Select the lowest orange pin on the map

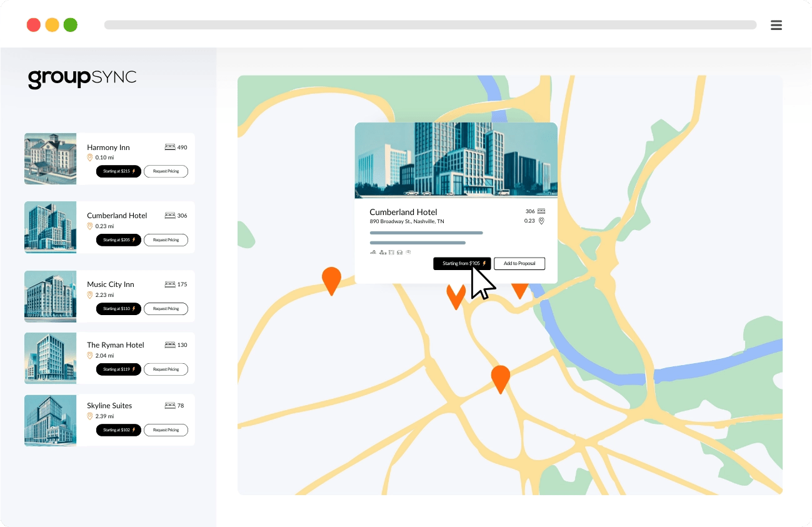point(500,379)
